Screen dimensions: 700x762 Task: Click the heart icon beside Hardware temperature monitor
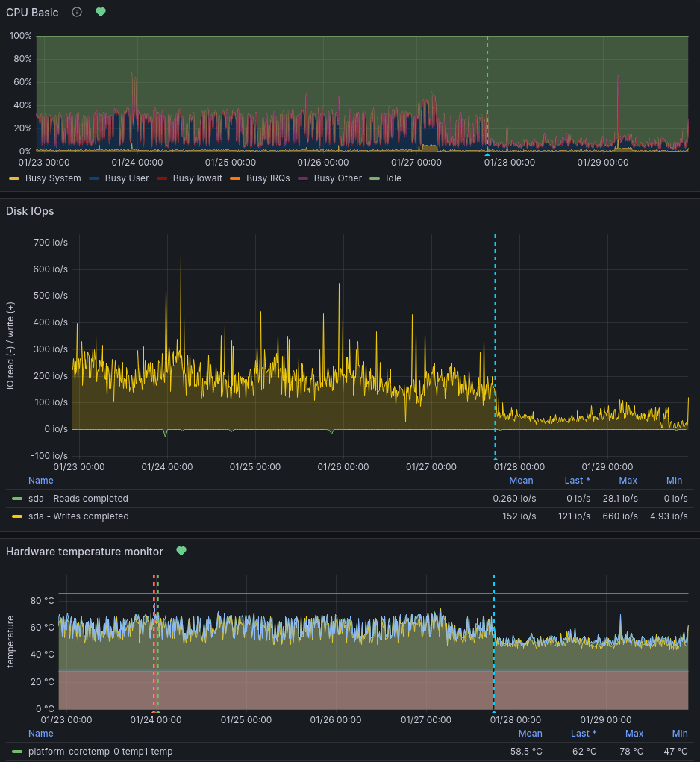pos(181,551)
